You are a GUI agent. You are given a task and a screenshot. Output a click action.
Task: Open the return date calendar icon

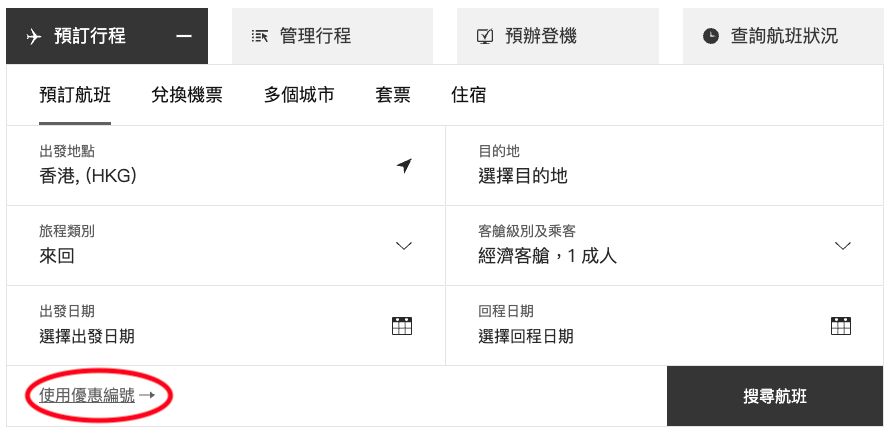pos(841,325)
